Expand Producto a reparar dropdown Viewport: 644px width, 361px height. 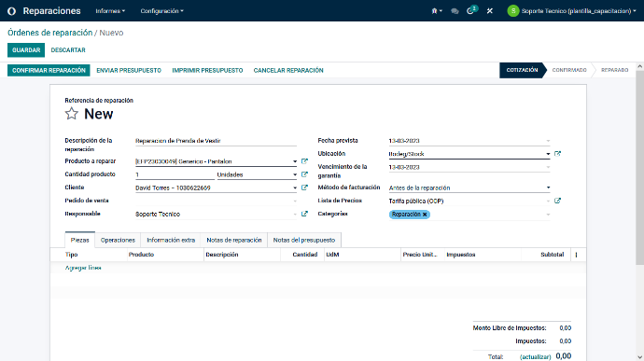[x=295, y=161]
